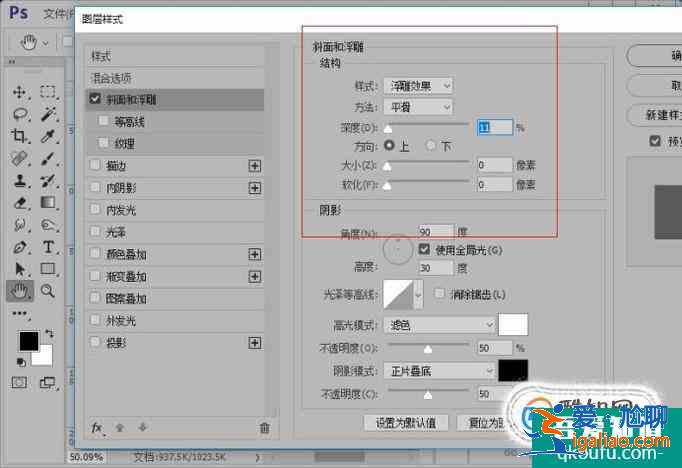
Task: Select the Brush tool
Action: tap(48, 158)
